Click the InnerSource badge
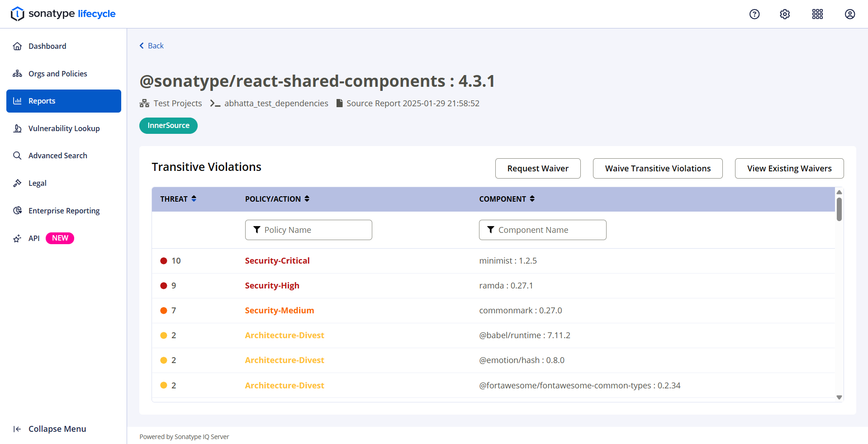Image resolution: width=868 pixels, height=444 pixels. (168, 126)
